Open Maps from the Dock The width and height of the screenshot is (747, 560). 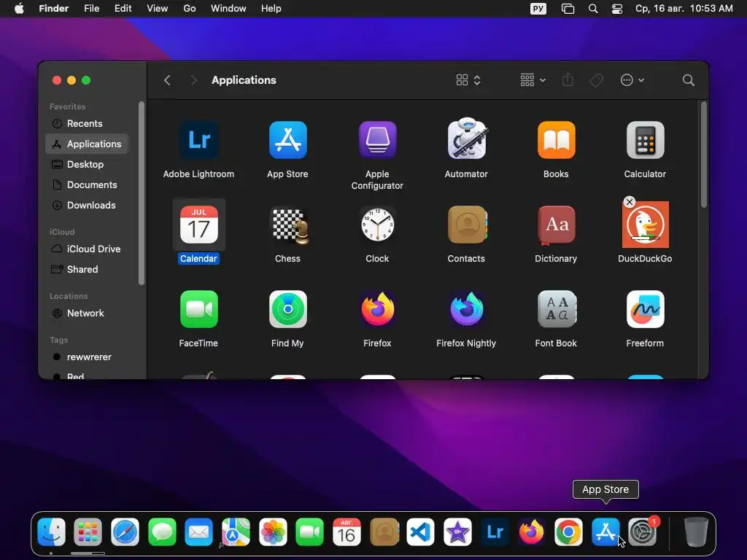236,532
